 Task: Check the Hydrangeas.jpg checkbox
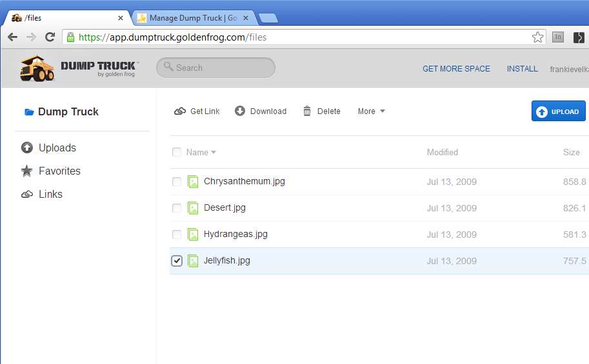[177, 235]
